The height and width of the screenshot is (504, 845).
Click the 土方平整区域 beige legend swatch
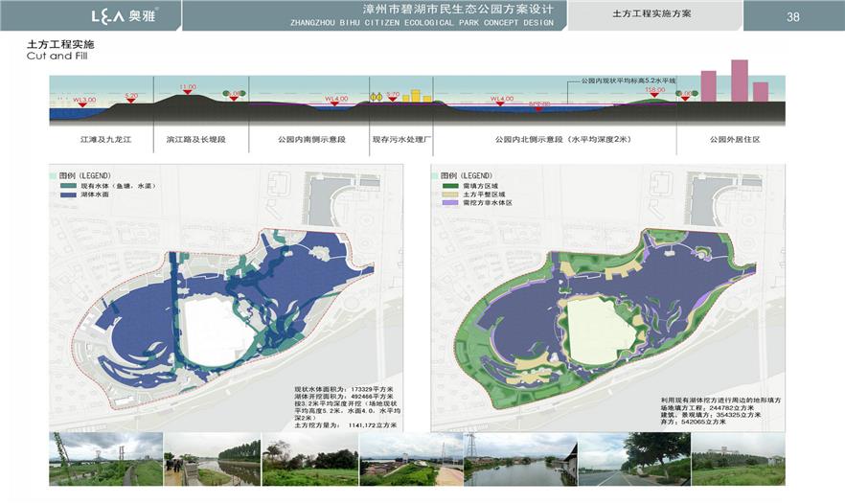tap(446, 195)
